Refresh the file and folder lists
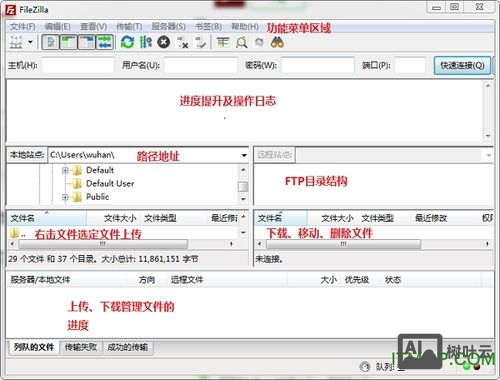 click(x=127, y=42)
